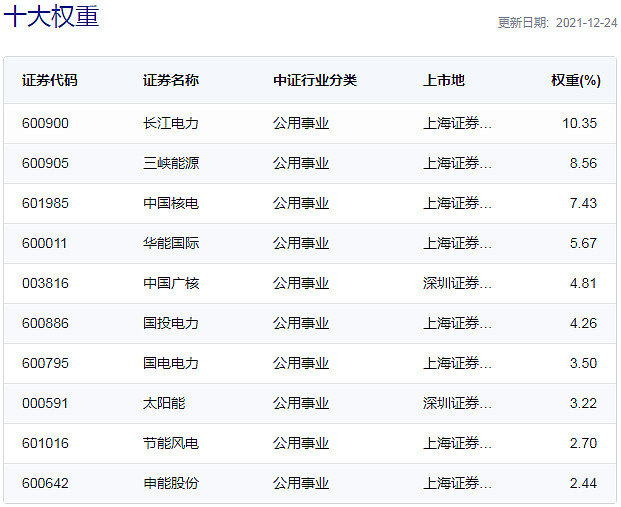Click the 十大权重 heading
The image size is (621, 507).
pos(51,17)
